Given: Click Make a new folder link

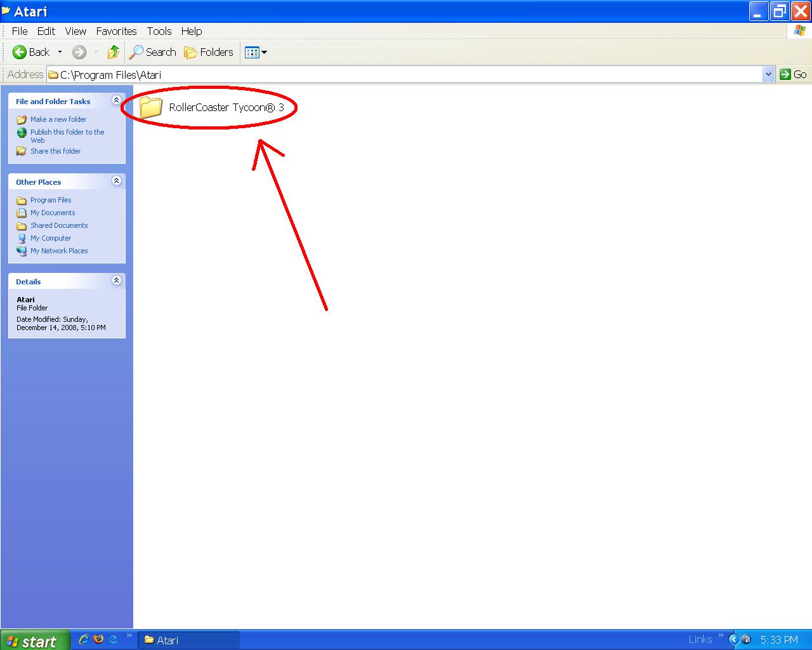Looking at the screenshot, I should pyautogui.click(x=58, y=119).
